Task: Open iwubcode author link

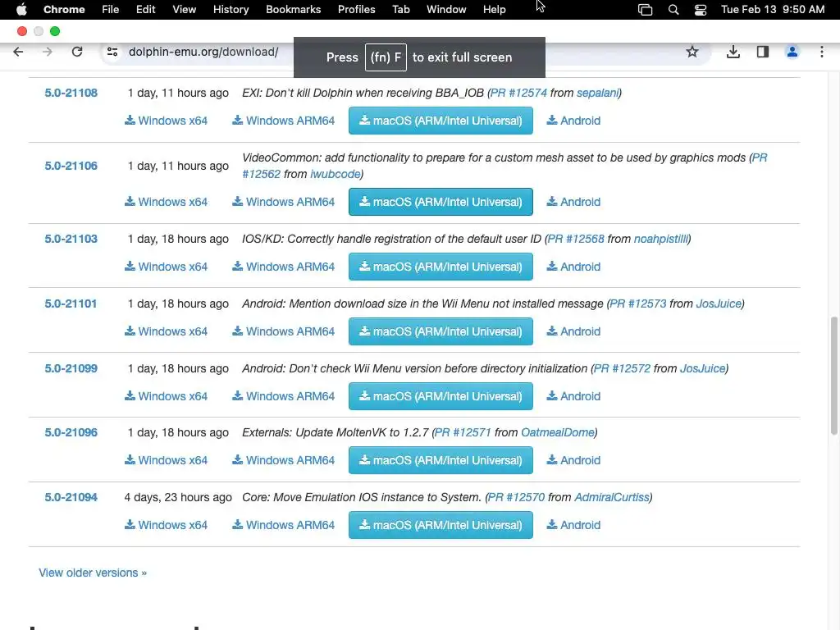Action: (336, 174)
